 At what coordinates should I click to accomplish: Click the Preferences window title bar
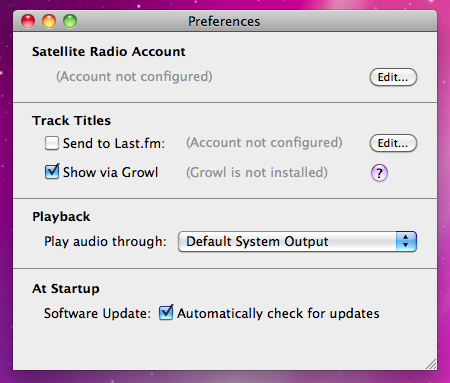pos(225,21)
